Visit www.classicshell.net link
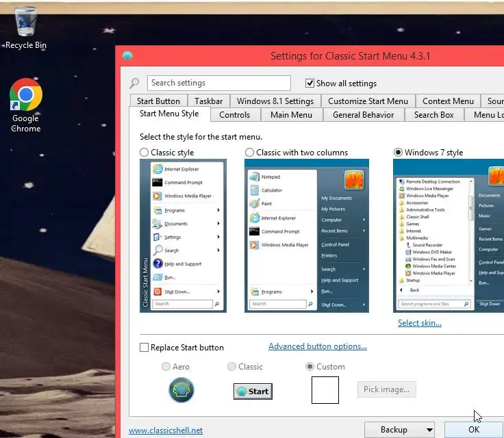The height and width of the screenshot is (438, 504). click(x=166, y=430)
